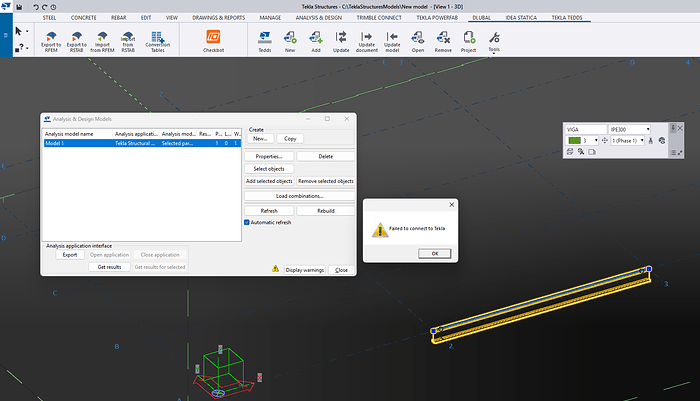Open the undo history clock icon

click(53, 7)
